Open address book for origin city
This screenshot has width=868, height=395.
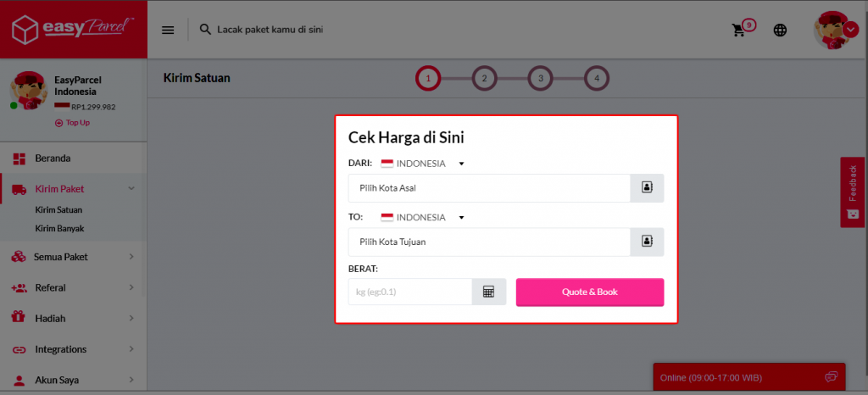click(x=647, y=188)
